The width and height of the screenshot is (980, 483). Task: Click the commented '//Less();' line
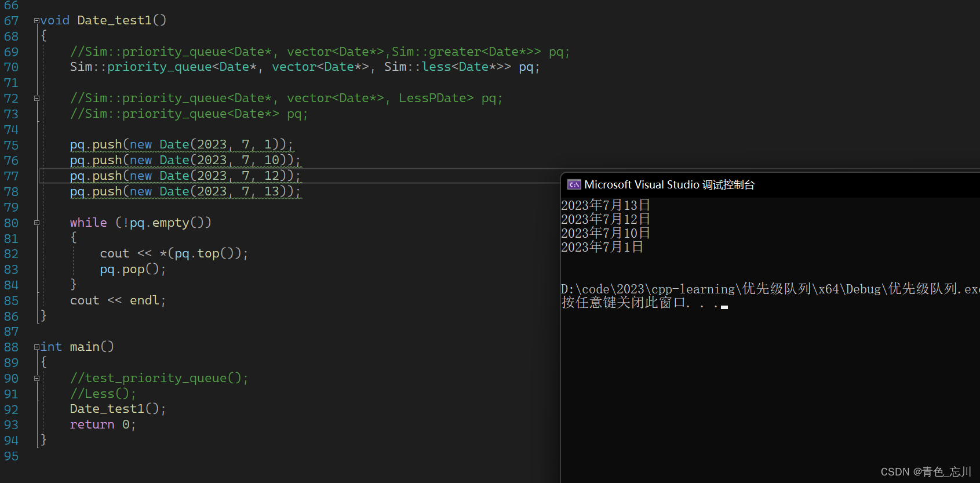pos(103,394)
